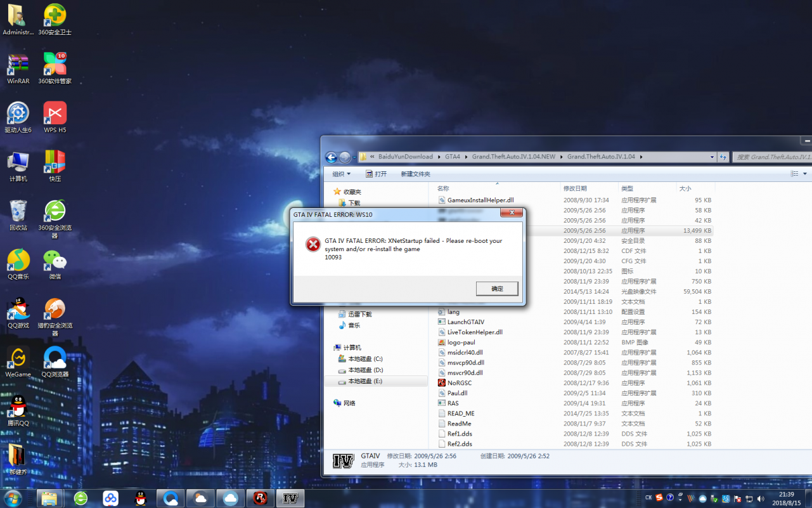812x508 pixels.
Task: Open the Recycle Bin (回收站)
Action: (18, 214)
